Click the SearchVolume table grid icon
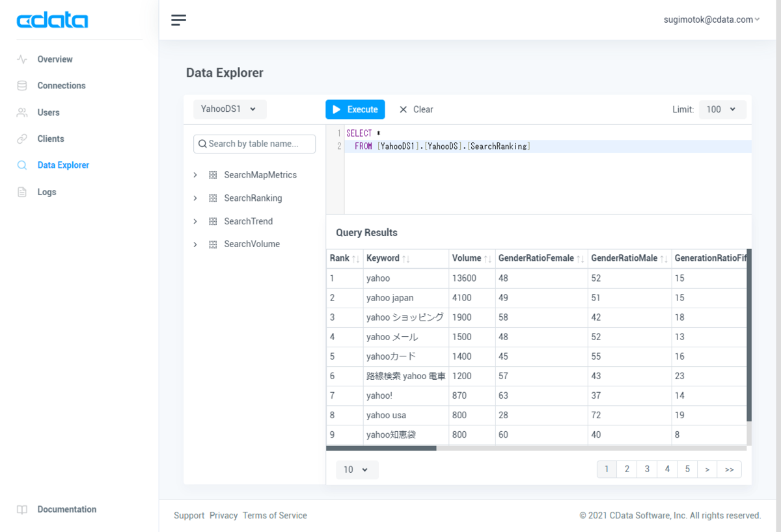 click(x=213, y=245)
